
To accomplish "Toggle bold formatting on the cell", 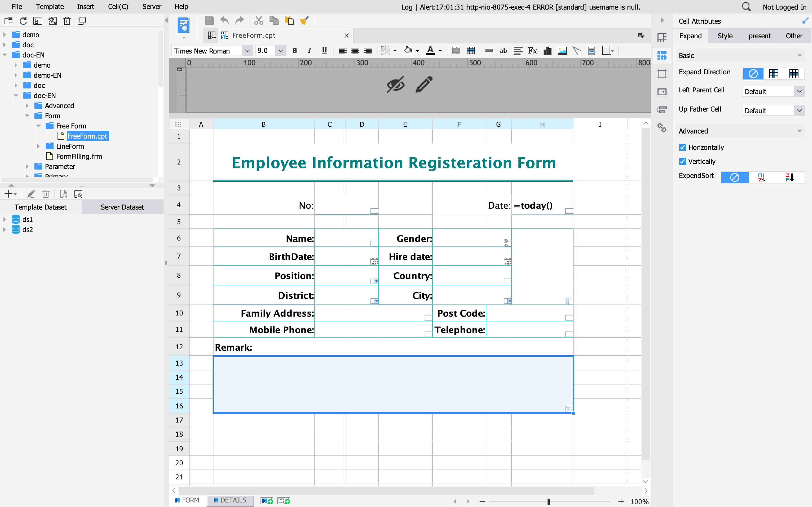I will tap(295, 51).
